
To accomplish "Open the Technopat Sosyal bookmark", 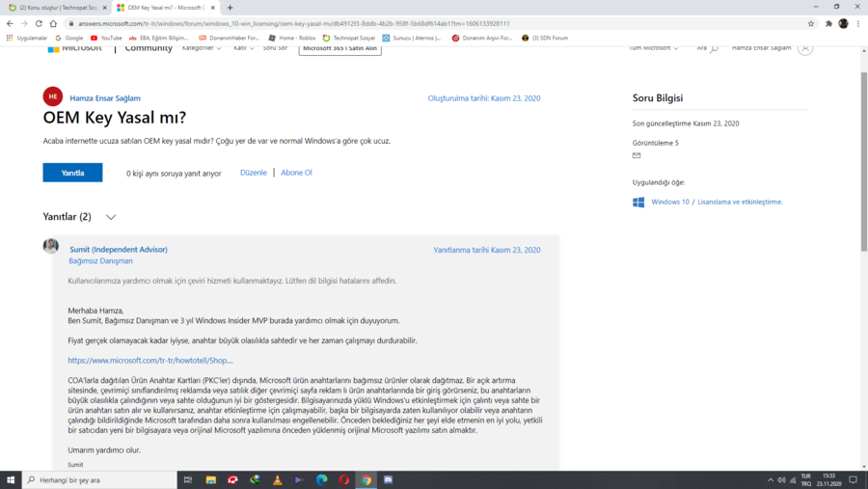I will [x=349, y=38].
